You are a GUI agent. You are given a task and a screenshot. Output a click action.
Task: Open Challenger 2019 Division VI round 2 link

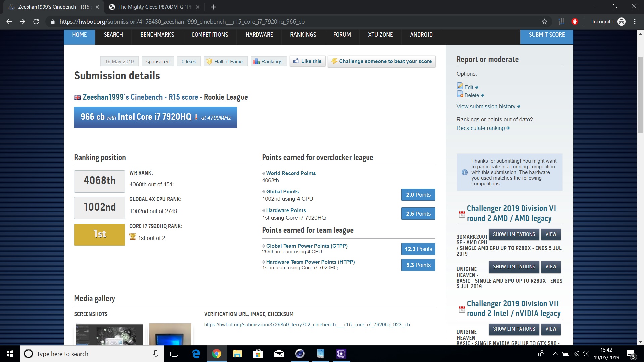511,214
